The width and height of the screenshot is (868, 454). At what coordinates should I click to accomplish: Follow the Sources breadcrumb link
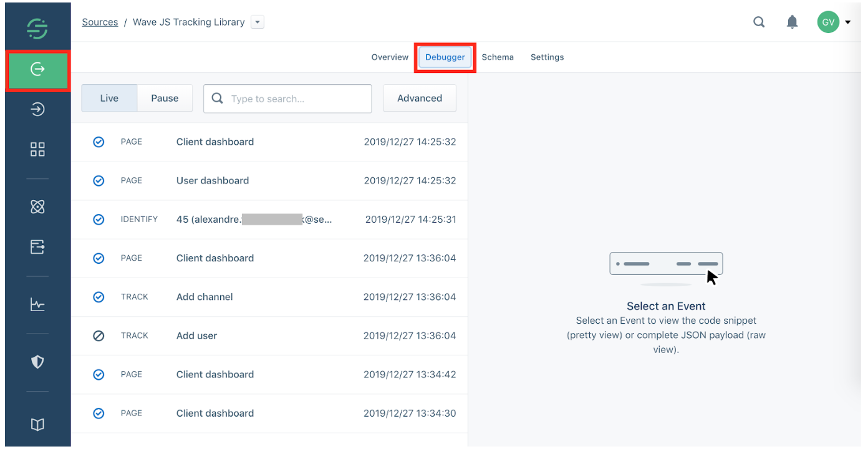[100, 22]
